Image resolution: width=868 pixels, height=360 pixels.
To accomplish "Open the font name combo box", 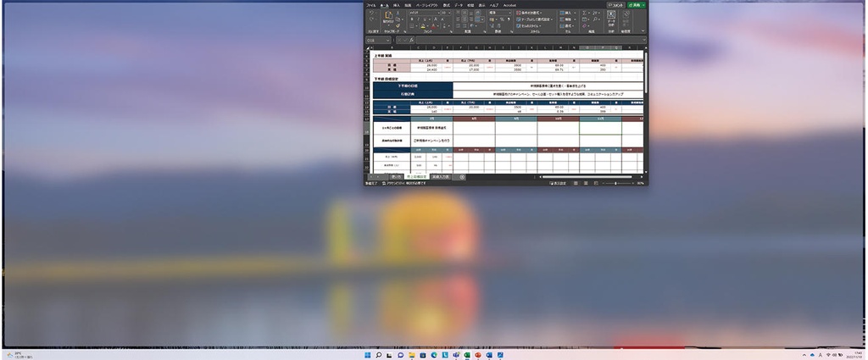I will [425, 13].
